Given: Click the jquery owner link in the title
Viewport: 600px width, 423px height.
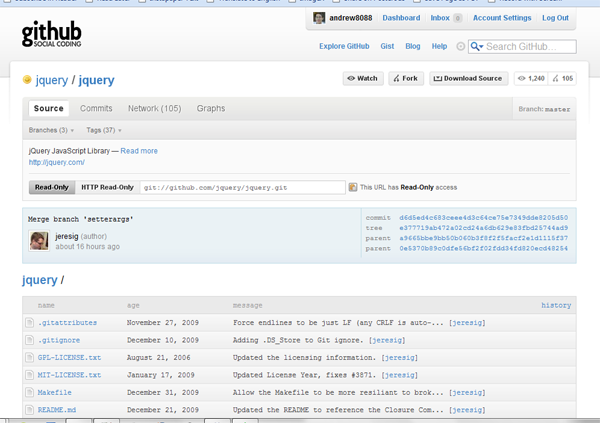Looking at the screenshot, I should (x=52, y=80).
